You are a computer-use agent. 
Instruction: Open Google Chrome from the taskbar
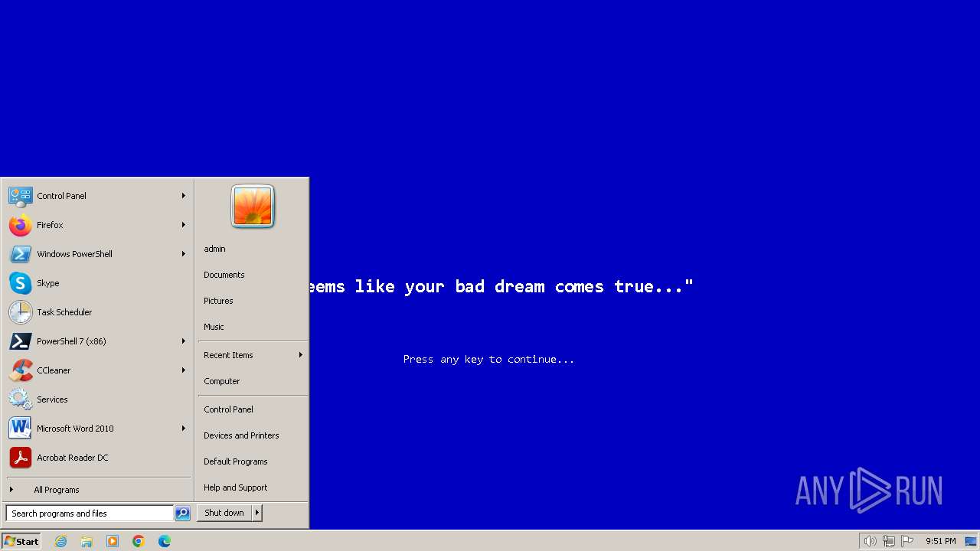(x=139, y=541)
